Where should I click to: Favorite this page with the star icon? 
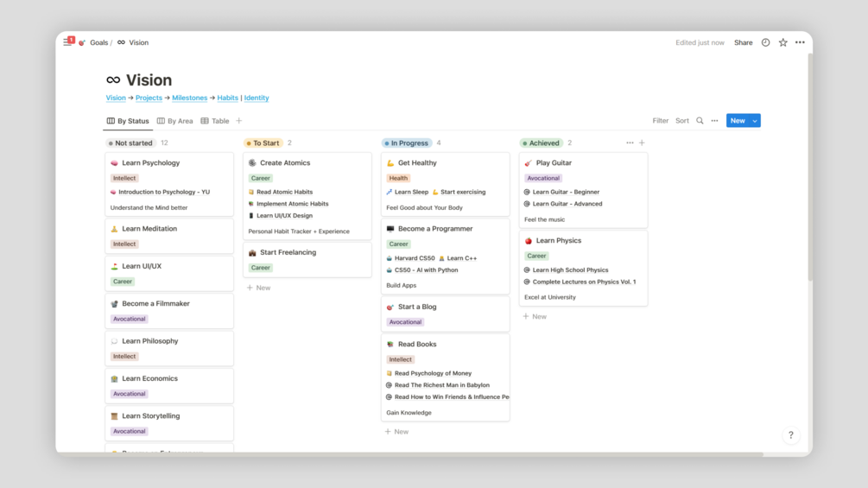coord(782,42)
